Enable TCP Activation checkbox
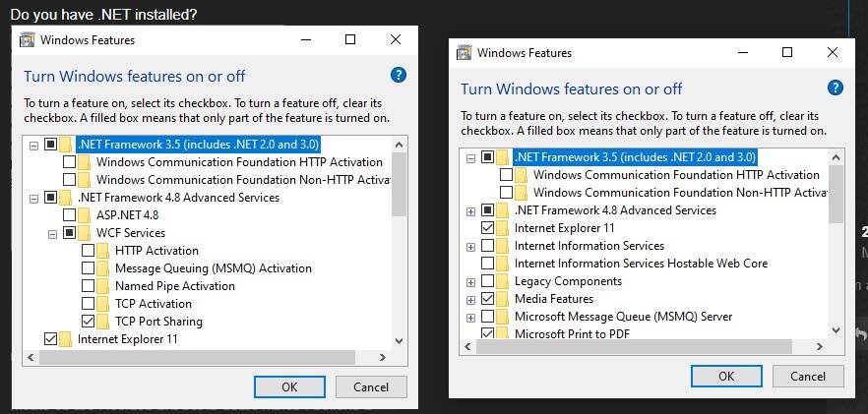 click(88, 304)
